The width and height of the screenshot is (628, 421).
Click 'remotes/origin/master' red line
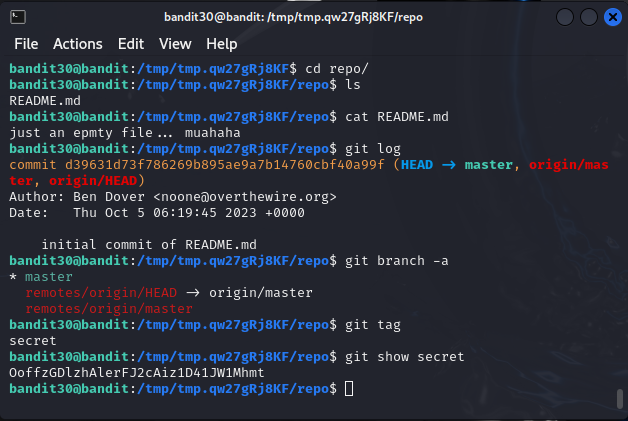point(109,309)
